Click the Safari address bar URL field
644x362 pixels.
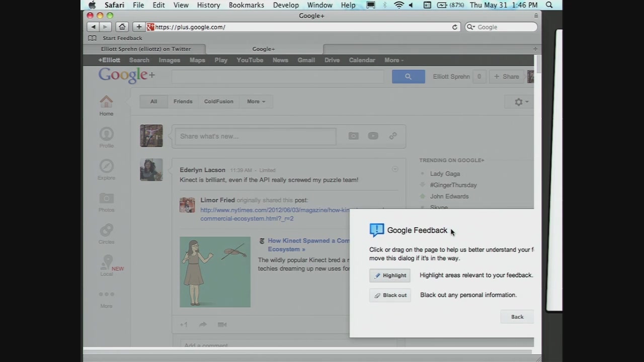click(304, 27)
